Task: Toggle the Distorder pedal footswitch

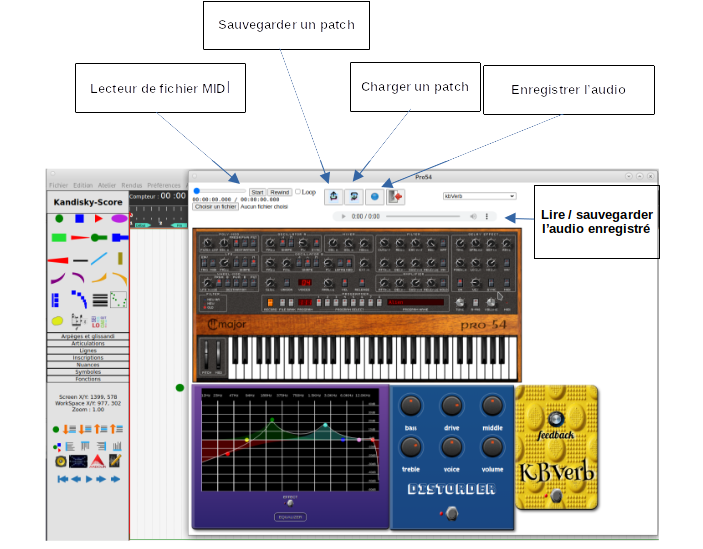Action: (452, 512)
